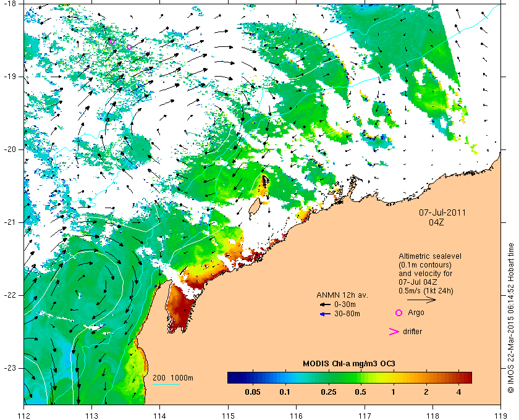Viewport: 519px width, 420px height.
Task: Click the '200 1000m' depth contour label
Action: click(173, 378)
